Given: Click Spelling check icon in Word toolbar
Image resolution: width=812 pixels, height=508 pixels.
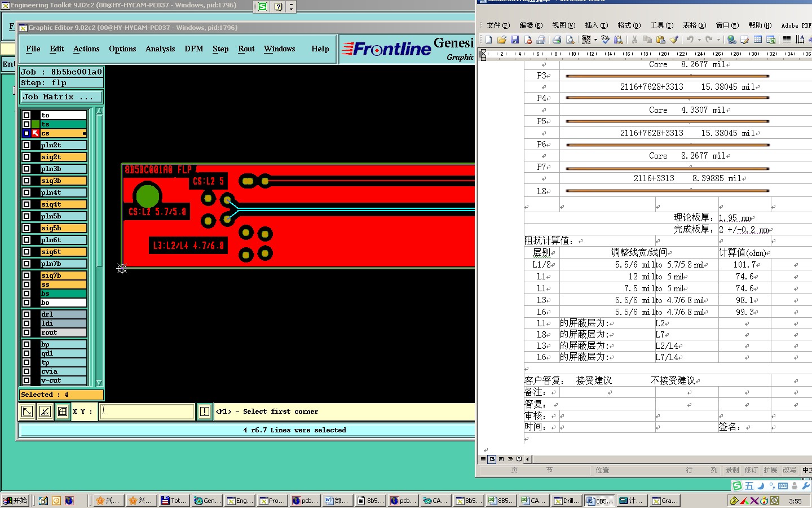Looking at the screenshot, I should click(606, 40).
